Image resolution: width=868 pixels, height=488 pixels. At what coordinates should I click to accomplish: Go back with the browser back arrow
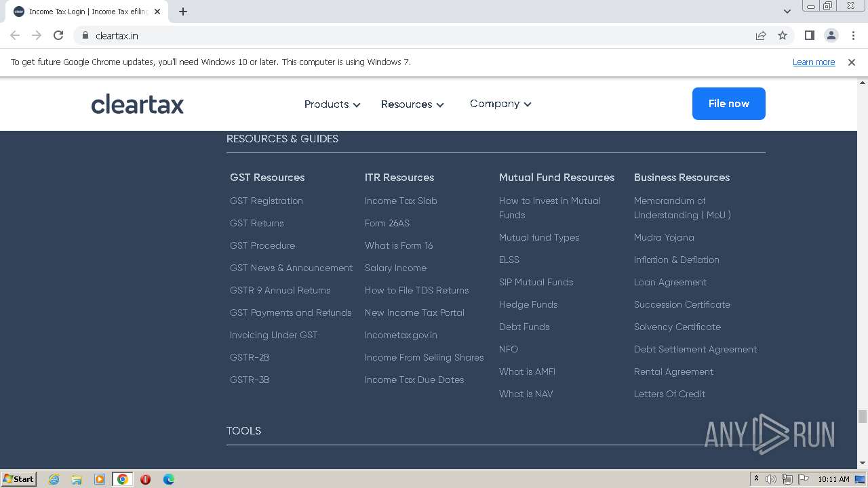pos(15,35)
